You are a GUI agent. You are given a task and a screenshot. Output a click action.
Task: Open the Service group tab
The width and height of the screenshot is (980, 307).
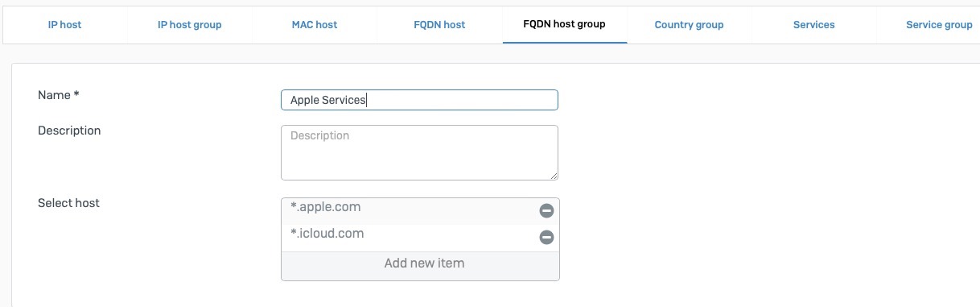938,25
